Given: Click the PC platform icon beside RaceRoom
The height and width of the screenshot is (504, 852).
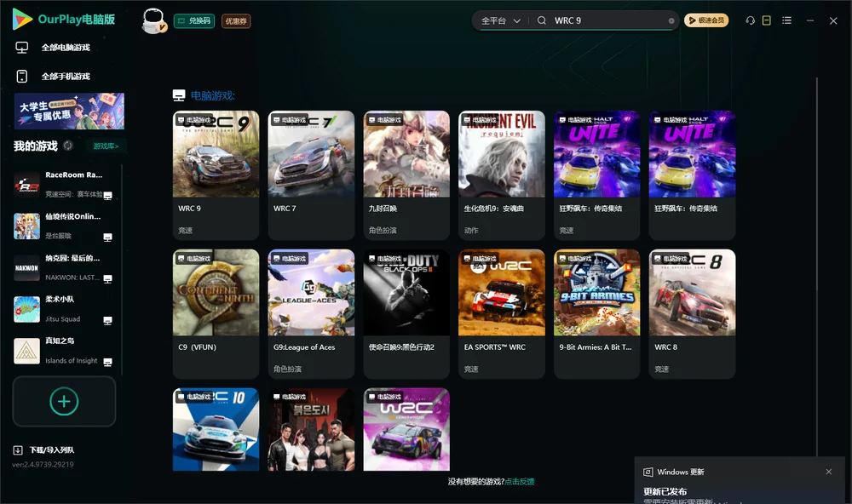Looking at the screenshot, I should coord(107,196).
